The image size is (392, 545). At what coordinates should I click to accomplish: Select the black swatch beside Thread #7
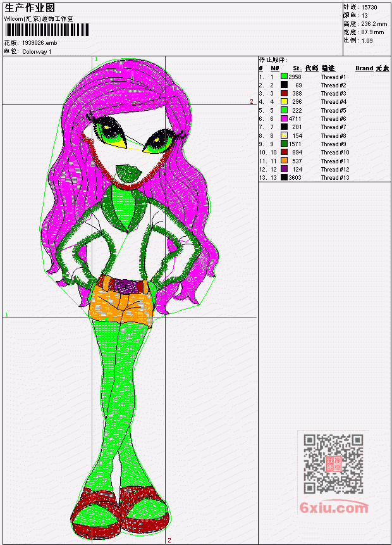point(284,127)
